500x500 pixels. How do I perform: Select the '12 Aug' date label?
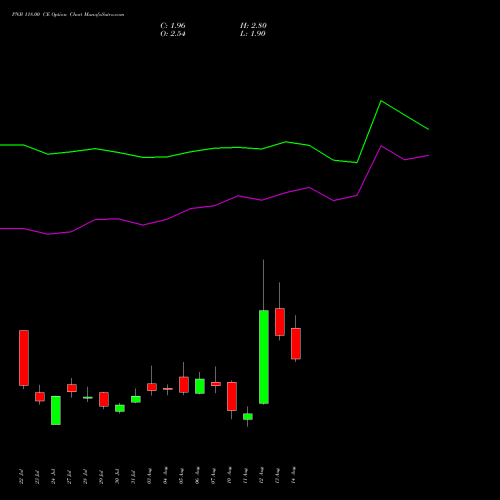click(262, 476)
